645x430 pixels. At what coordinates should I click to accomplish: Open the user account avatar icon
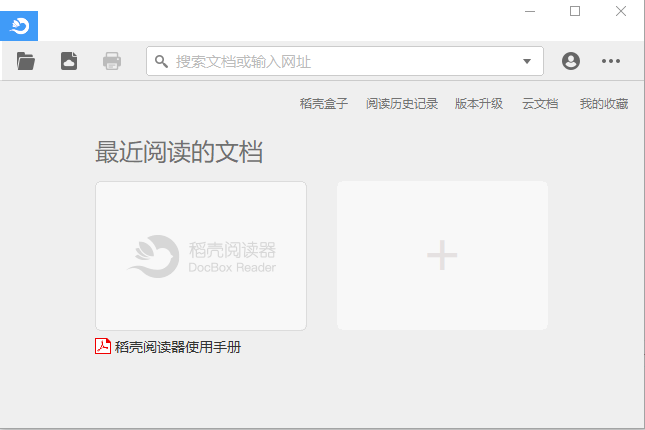[571, 61]
